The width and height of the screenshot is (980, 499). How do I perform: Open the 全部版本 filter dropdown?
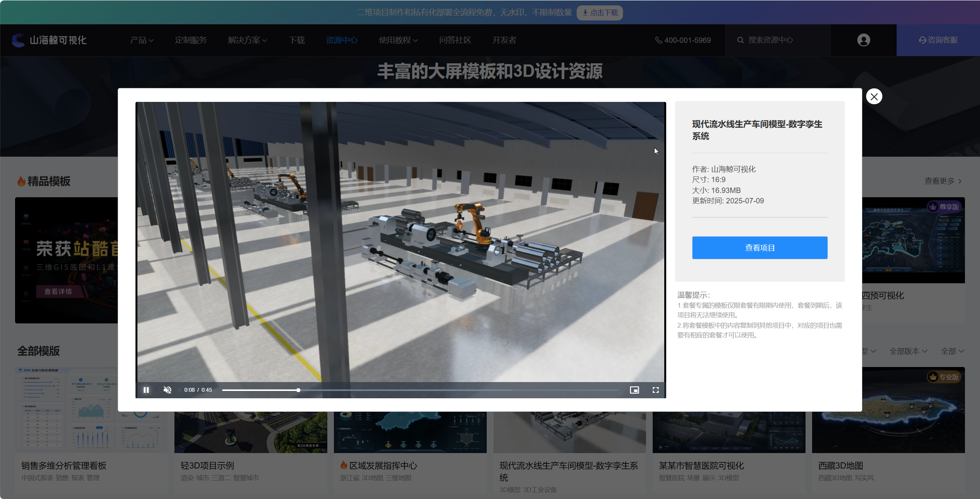(908, 351)
